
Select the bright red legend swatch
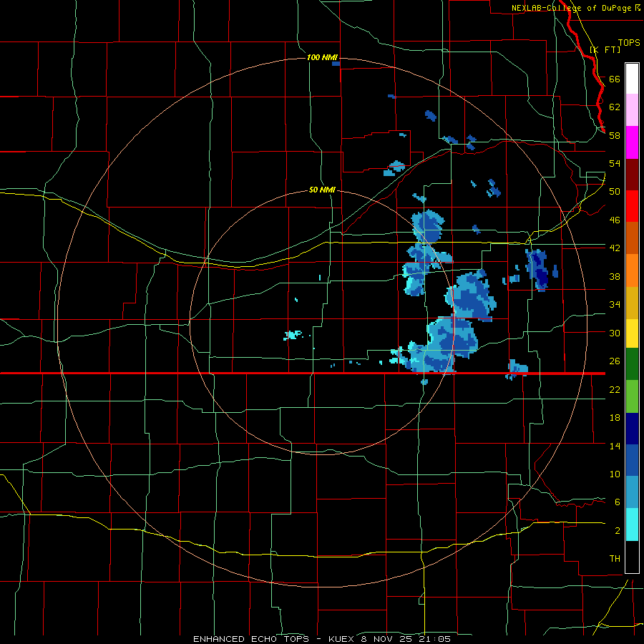632,206
